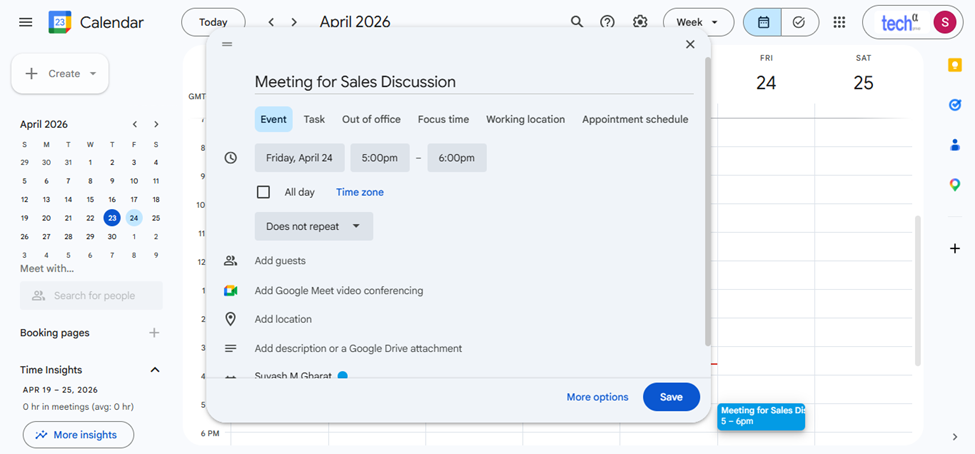Select the Appointment schedule tab
Image resolution: width=975 pixels, height=454 pixels.
tap(635, 119)
